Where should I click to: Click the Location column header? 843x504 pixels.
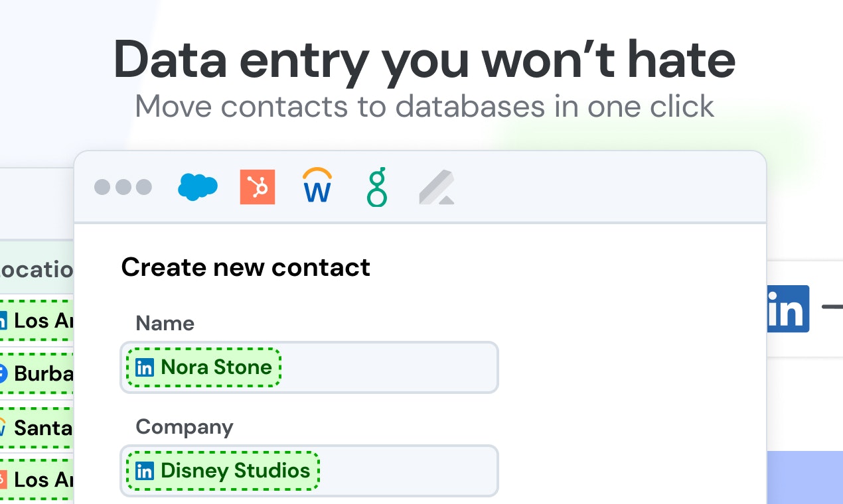37,269
